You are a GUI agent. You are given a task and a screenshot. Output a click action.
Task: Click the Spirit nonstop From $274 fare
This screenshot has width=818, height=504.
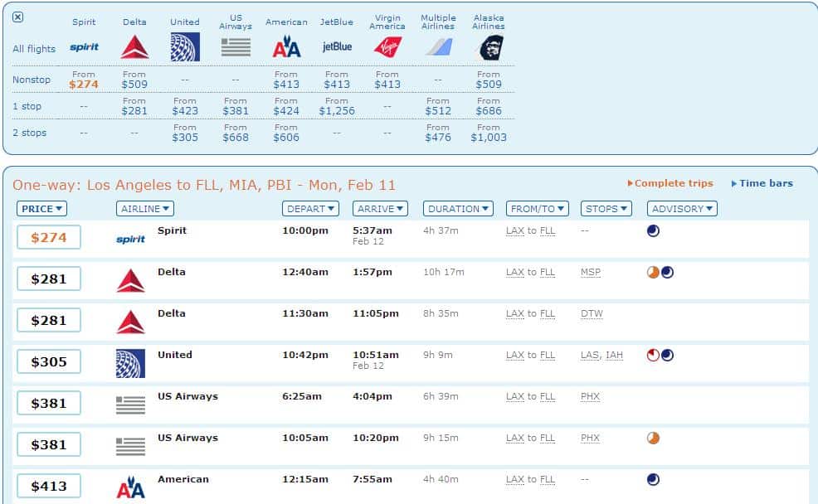pyautogui.click(x=84, y=80)
